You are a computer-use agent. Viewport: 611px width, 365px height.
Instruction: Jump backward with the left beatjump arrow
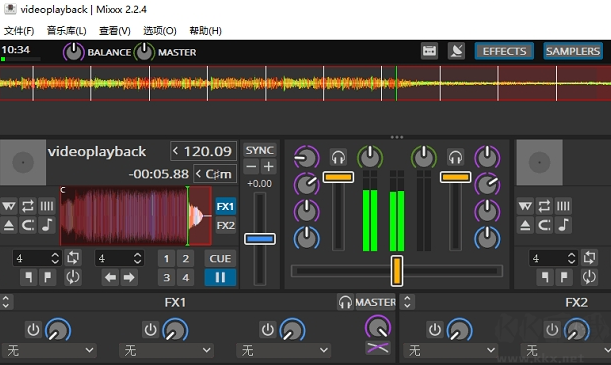coord(111,277)
